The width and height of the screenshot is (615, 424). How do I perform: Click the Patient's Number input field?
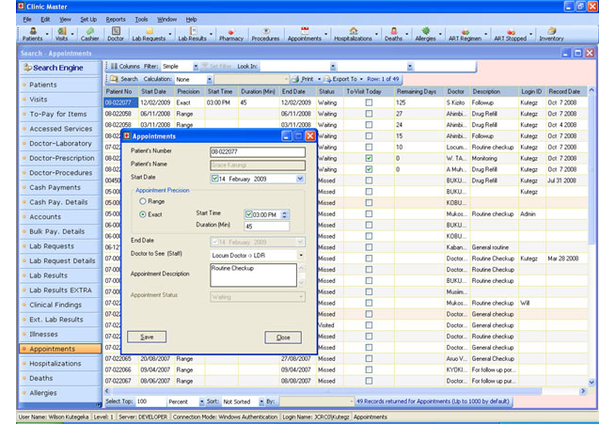pyautogui.click(x=258, y=152)
